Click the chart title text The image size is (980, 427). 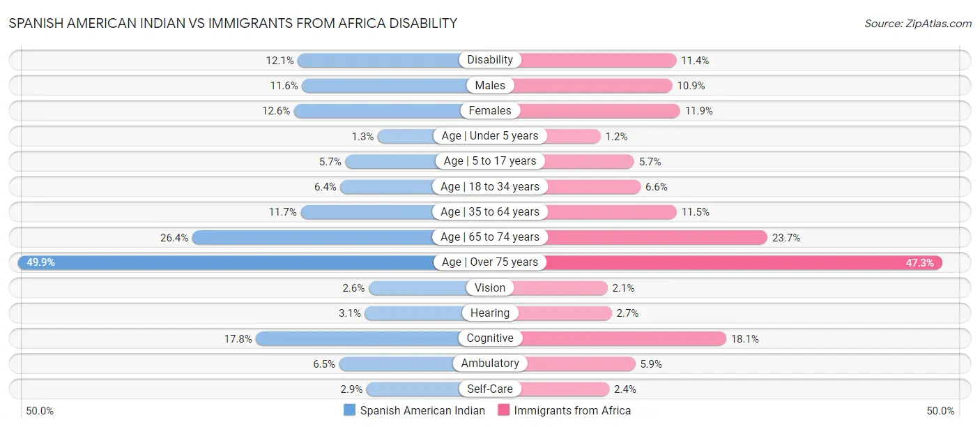[x=233, y=23]
